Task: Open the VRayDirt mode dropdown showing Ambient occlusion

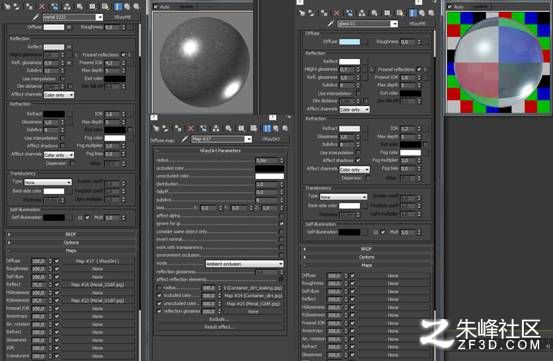Action: (x=244, y=264)
